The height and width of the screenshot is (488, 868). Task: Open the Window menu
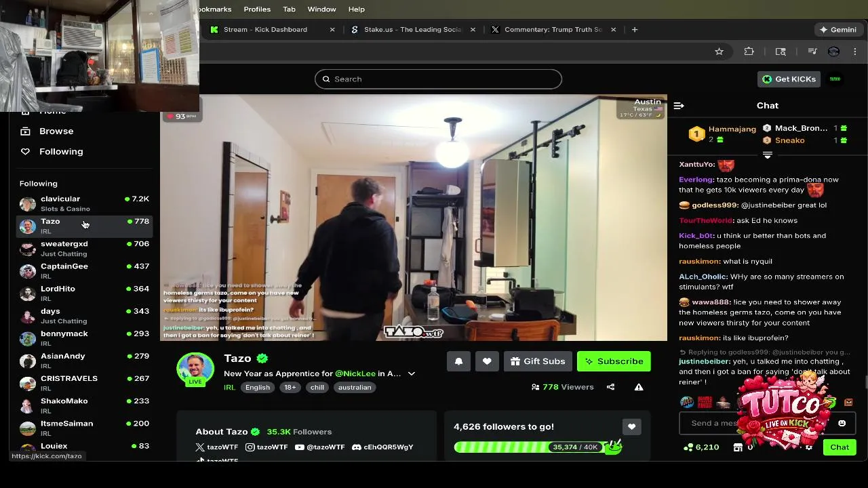[x=321, y=9]
